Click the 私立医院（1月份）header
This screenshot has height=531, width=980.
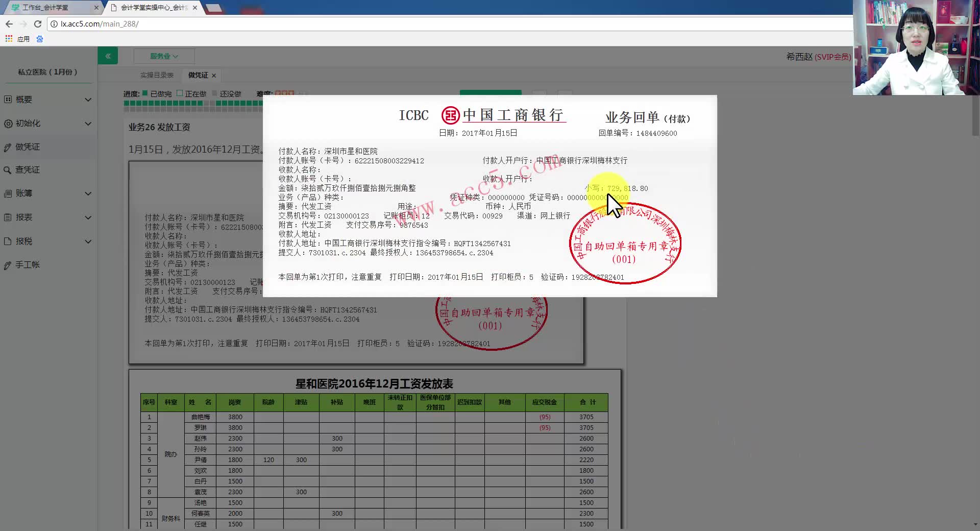coord(48,72)
